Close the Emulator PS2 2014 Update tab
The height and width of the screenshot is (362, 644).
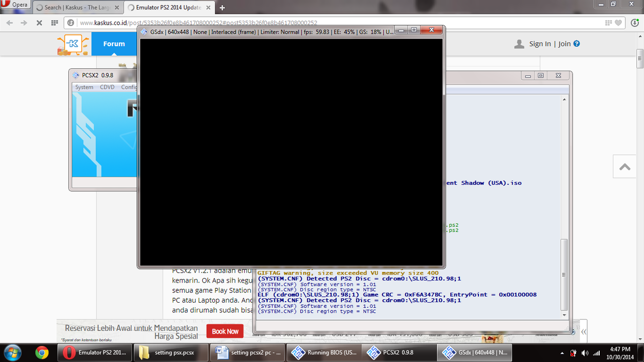(207, 8)
